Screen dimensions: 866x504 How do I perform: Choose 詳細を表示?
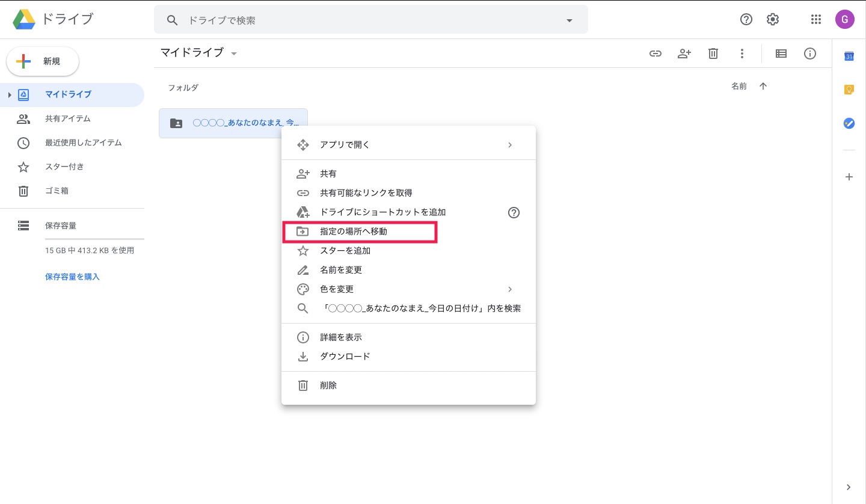click(x=408, y=337)
